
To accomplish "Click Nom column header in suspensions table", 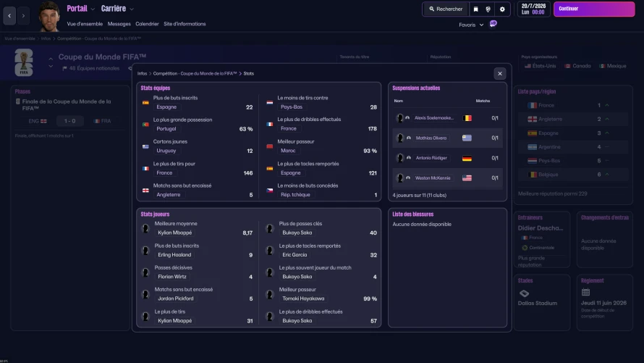I will point(399,101).
